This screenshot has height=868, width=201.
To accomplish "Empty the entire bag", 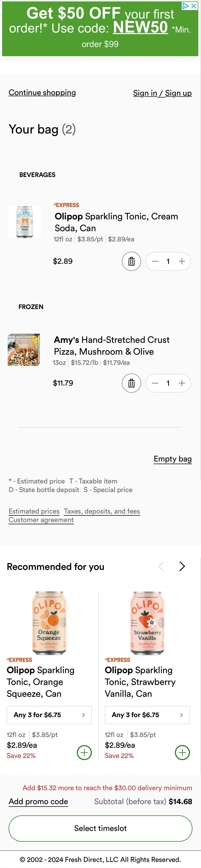I will tap(172, 459).
